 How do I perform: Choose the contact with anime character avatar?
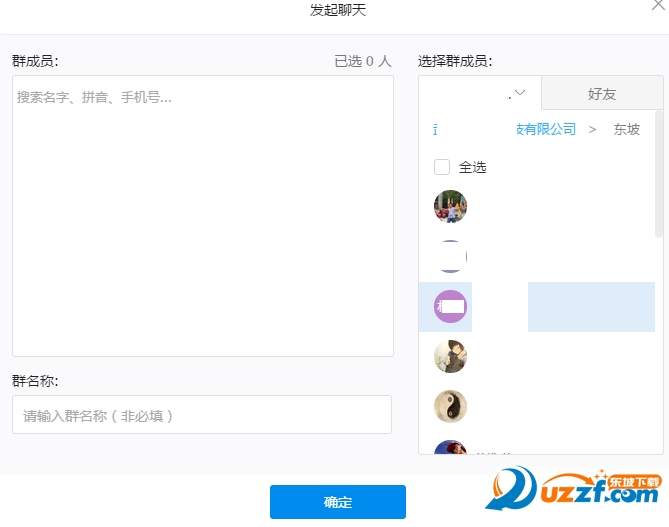tap(450, 356)
